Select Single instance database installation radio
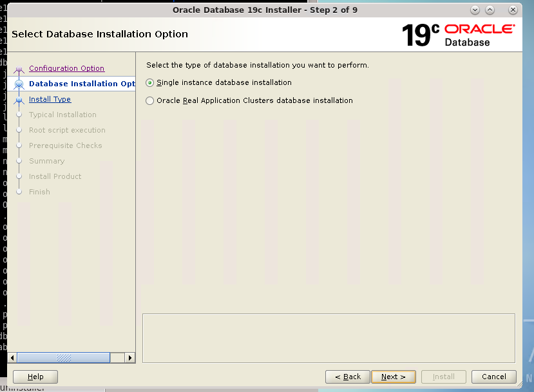The image size is (534, 392). point(149,82)
